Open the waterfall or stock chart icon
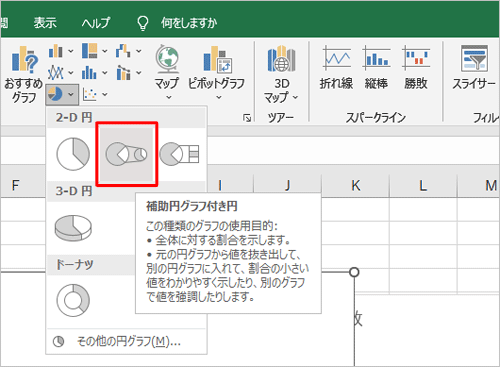Viewport: 500px width, 367px height. (x=123, y=51)
